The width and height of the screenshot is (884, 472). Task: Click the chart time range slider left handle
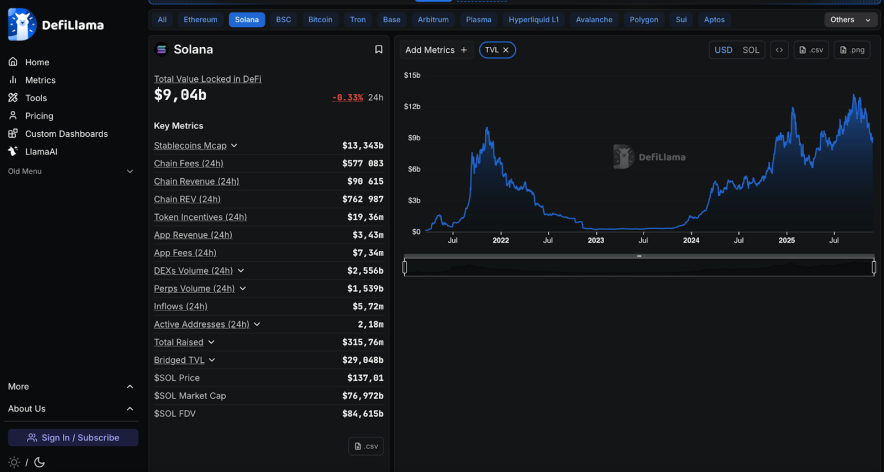pos(404,267)
